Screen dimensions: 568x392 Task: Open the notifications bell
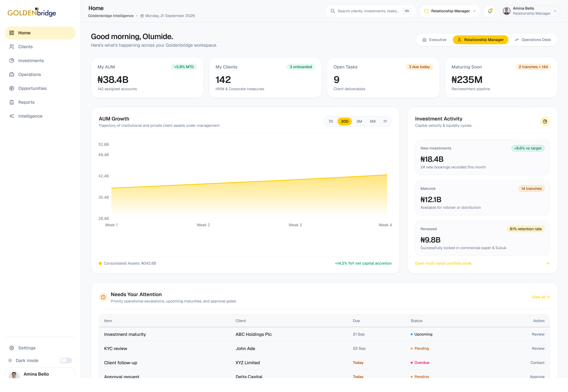490,11
